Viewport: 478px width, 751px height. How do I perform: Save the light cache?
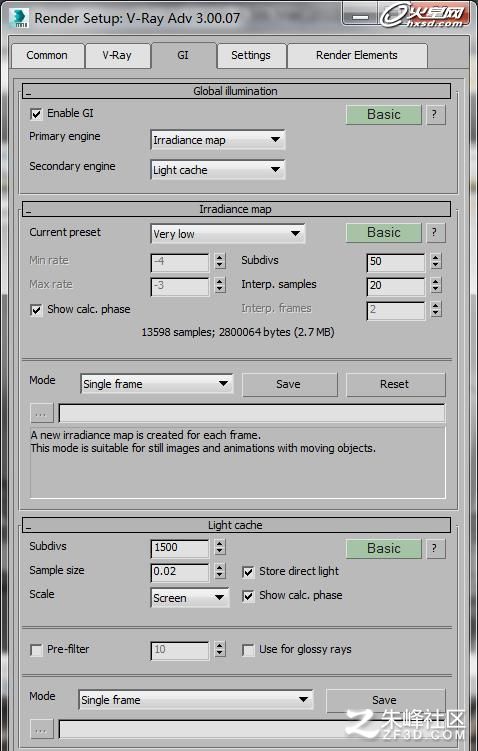click(x=386, y=701)
